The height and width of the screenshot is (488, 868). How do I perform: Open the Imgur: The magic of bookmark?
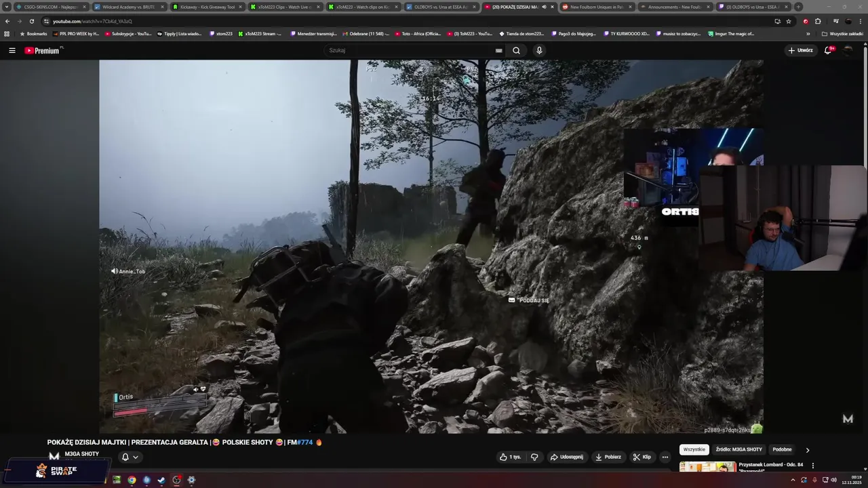731,33
